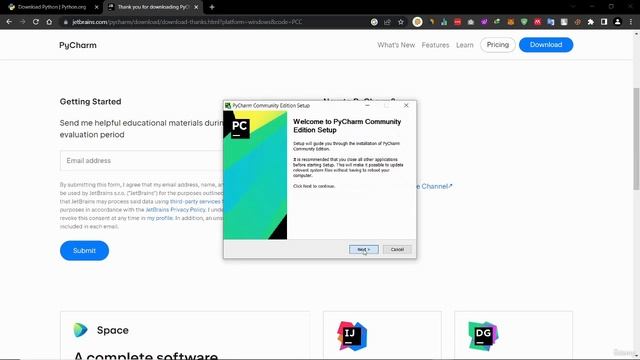Share this page using the share icon

(x=387, y=22)
